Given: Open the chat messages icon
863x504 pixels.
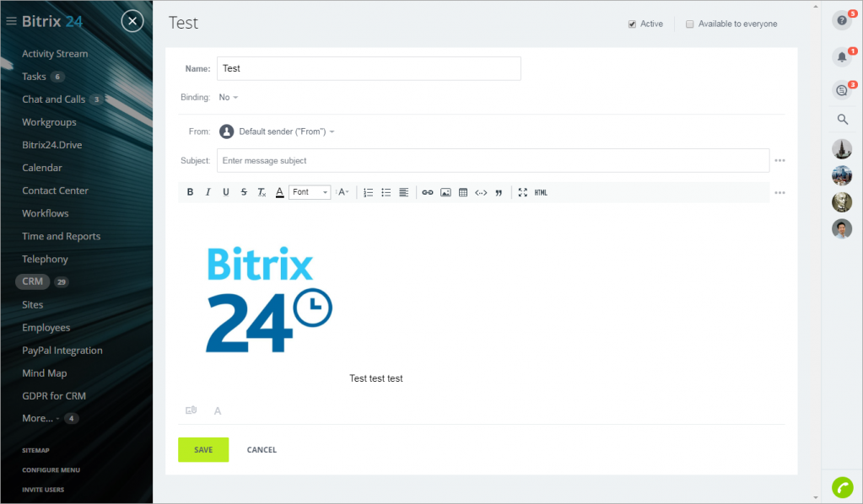Looking at the screenshot, I should (x=842, y=90).
